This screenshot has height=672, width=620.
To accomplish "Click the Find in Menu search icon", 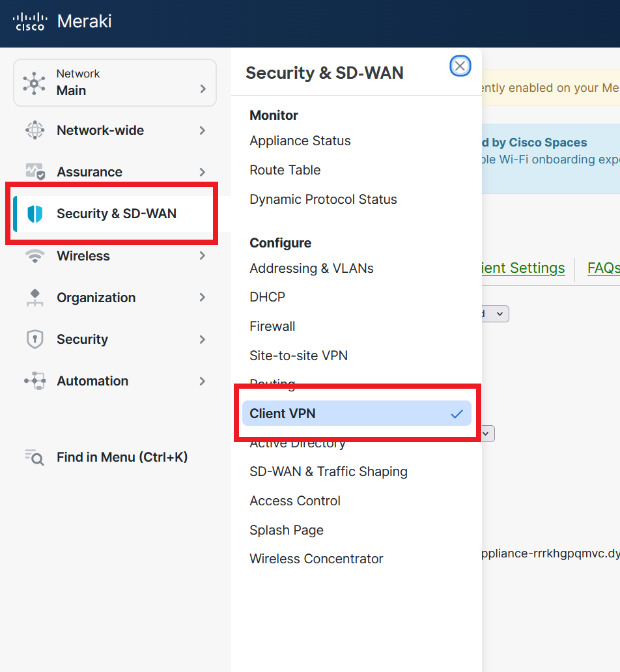I will pyautogui.click(x=35, y=457).
